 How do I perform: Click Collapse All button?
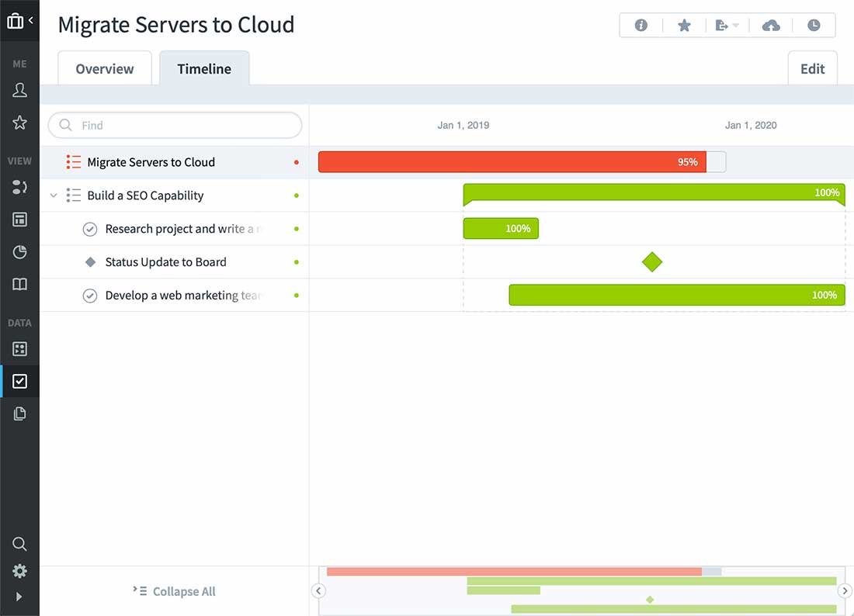click(x=175, y=591)
